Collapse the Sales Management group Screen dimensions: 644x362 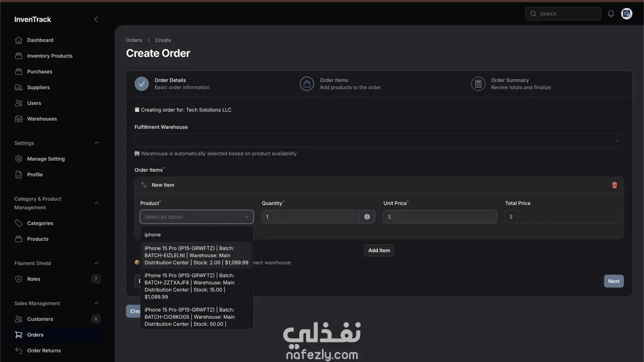pyautogui.click(x=97, y=304)
